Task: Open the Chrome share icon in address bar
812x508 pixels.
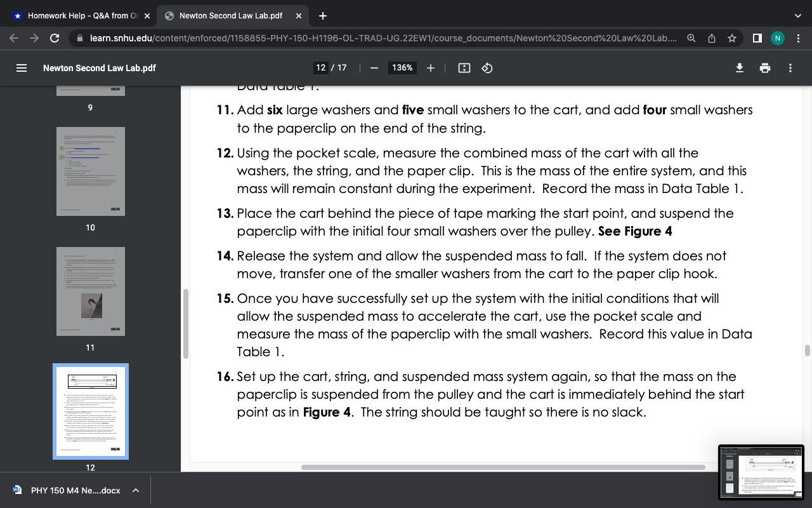Action: pos(711,37)
